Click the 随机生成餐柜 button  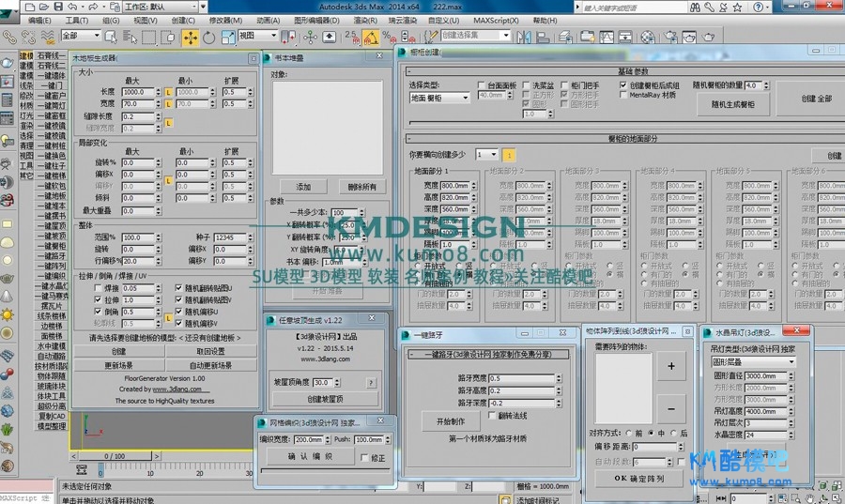point(732,104)
